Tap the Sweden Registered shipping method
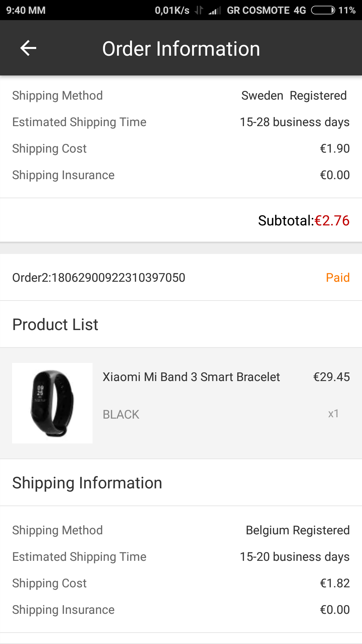The height and width of the screenshot is (644, 362). 294,96
